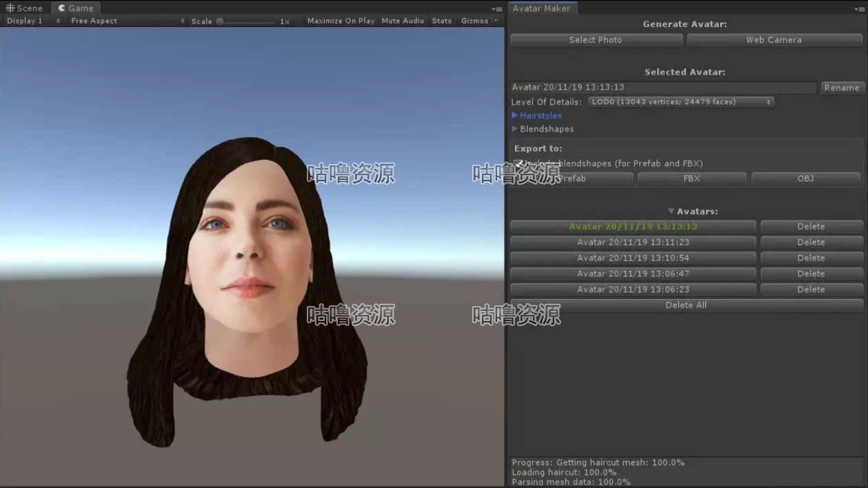This screenshot has width=868, height=488.
Task: Open the Display 1 dropdown
Action: (x=33, y=21)
